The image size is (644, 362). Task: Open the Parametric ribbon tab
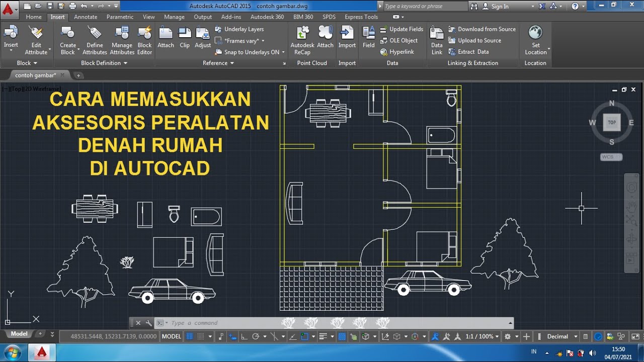120,17
